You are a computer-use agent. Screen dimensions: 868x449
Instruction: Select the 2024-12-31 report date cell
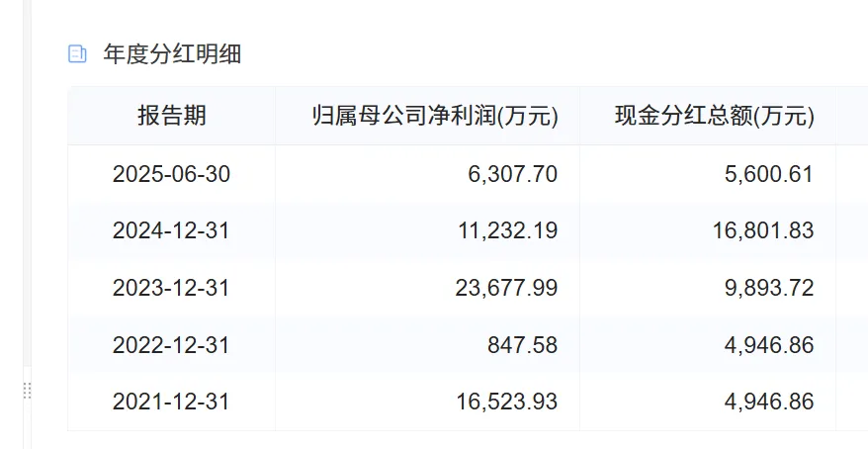[x=172, y=230]
